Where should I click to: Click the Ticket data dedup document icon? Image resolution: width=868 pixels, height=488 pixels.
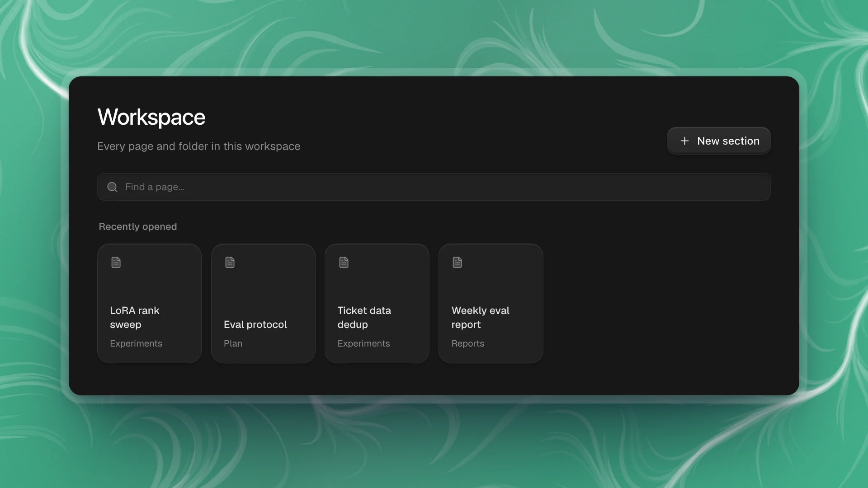coord(344,263)
